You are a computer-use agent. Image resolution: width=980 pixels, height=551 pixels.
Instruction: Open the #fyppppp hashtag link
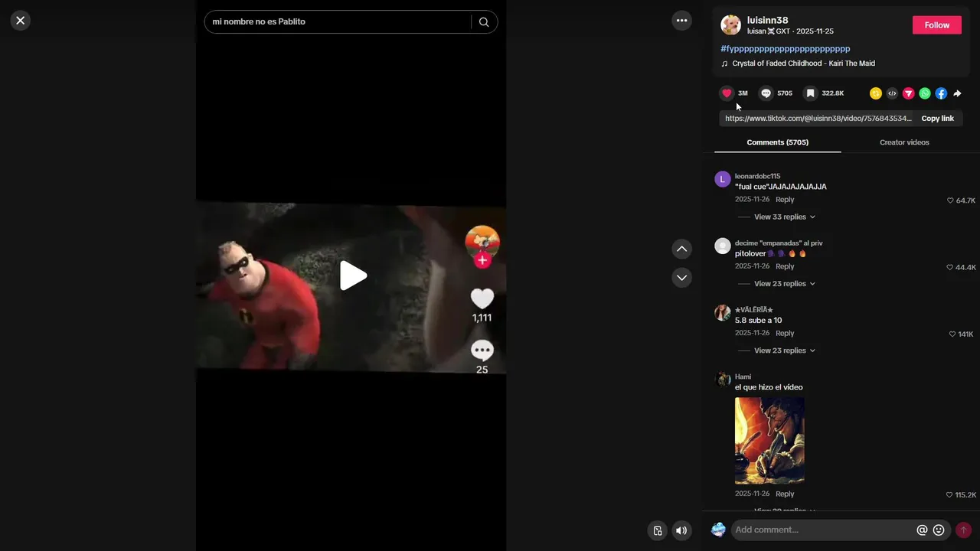[786, 48]
